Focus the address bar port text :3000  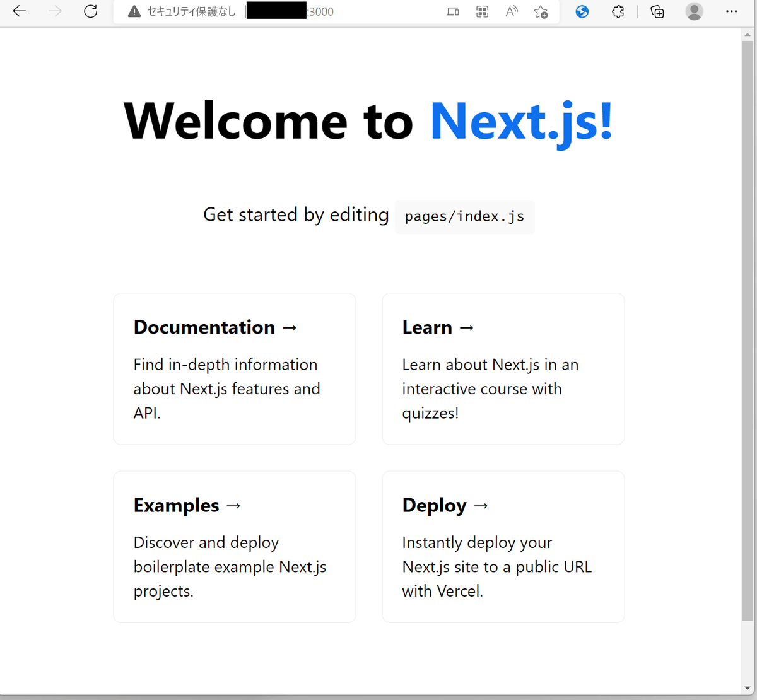(320, 11)
